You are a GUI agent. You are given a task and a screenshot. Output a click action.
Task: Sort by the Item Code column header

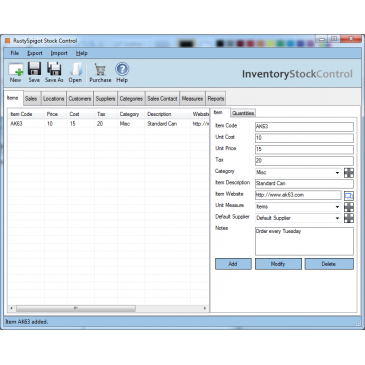coord(26,114)
